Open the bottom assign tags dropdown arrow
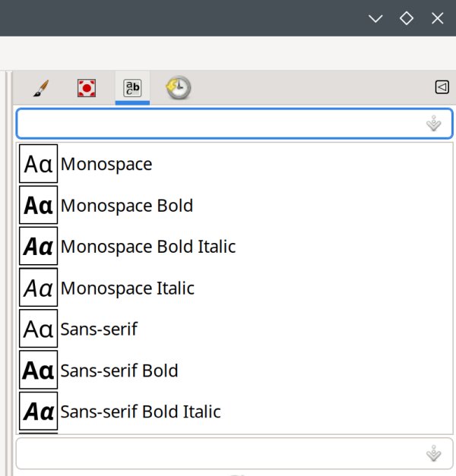The width and height of the screenshot is (456, 476). pos(434,454)
